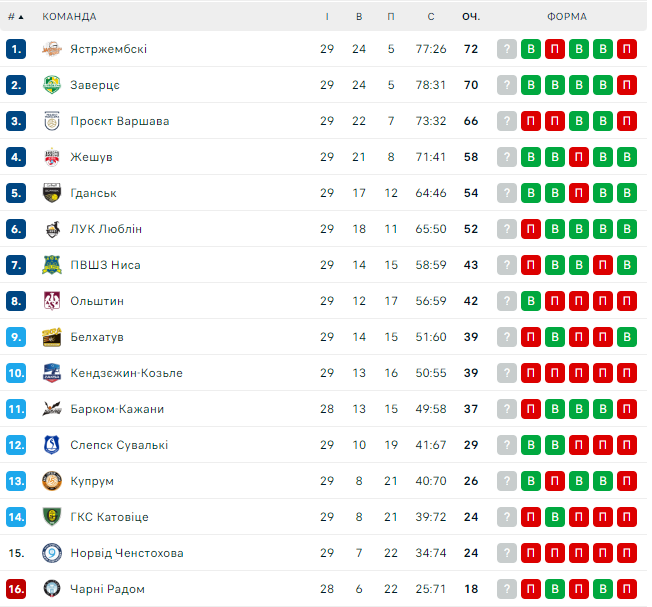The height and width of the screenshot is (607, 652).
Task: Click the ПВШЗ Ниса team logo
Action: 52,265
